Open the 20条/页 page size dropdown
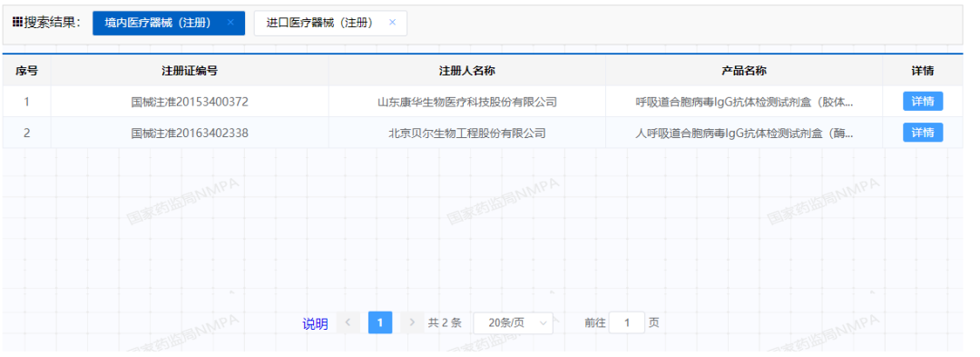Image resolution: width=980 pixels, height=357 pixels. (x=513, y=322)
